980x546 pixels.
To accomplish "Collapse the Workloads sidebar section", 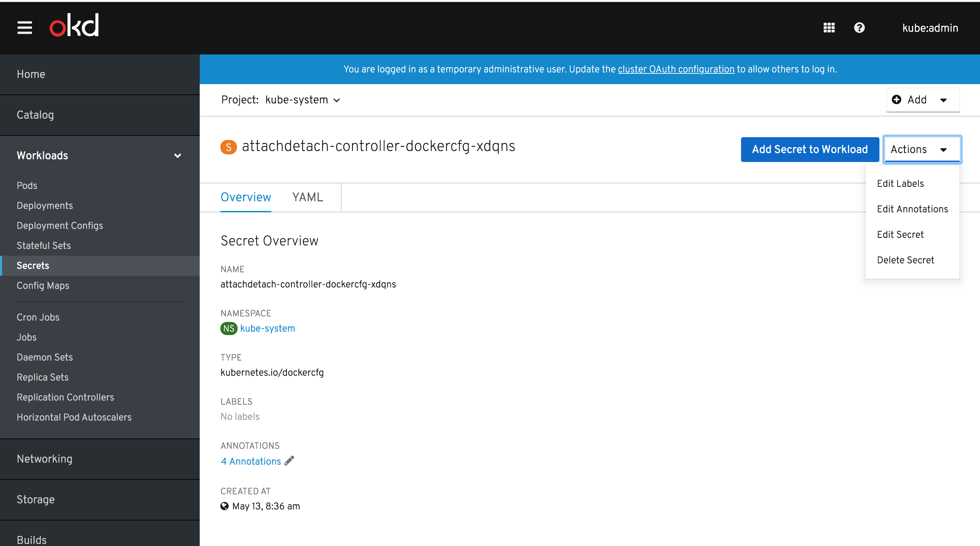I will 177,156.
